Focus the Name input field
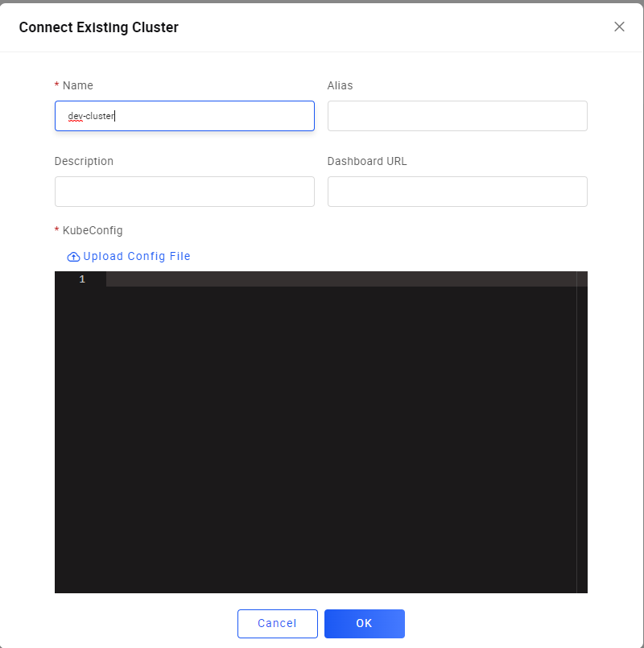This screenshot has width=644, height=648. coord(184,116)
